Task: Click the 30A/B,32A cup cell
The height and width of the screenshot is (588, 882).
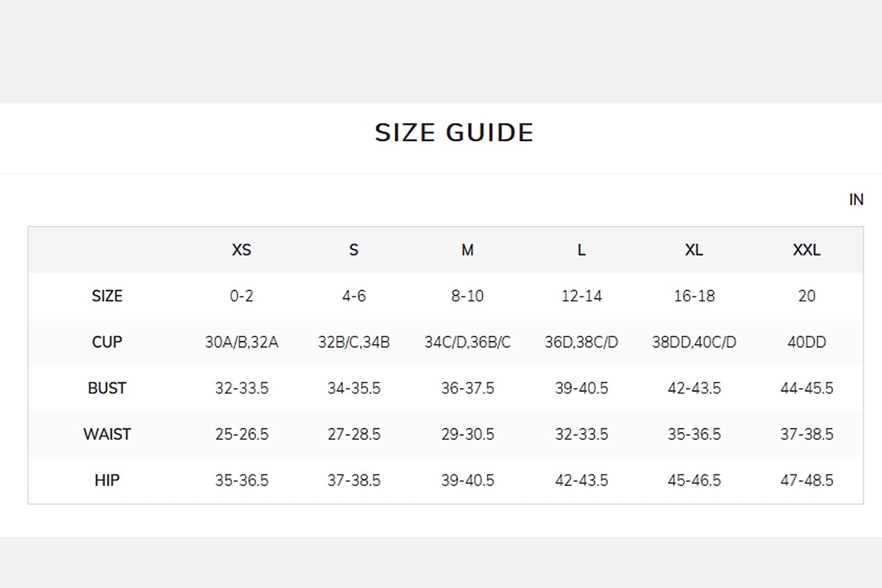Action: pos(242,342)
